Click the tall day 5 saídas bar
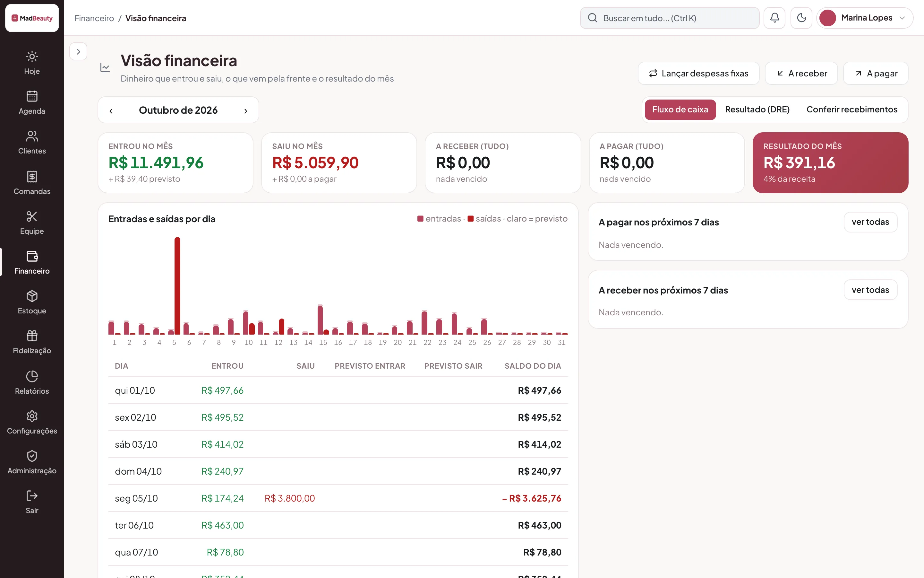 pyautogui.click(x=177, y=285)
